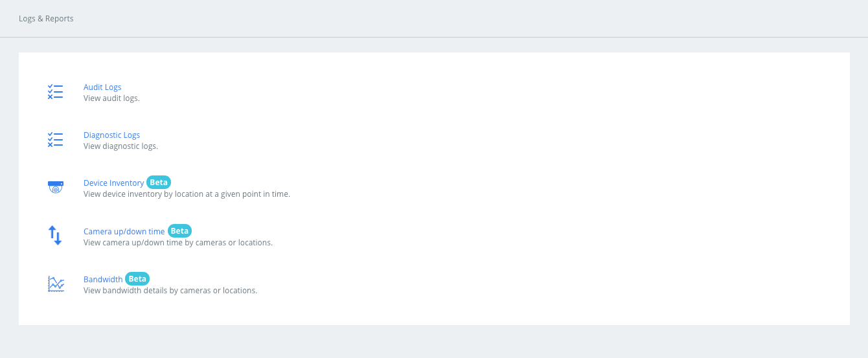Open the Bandwidth report link

(103, 279)
